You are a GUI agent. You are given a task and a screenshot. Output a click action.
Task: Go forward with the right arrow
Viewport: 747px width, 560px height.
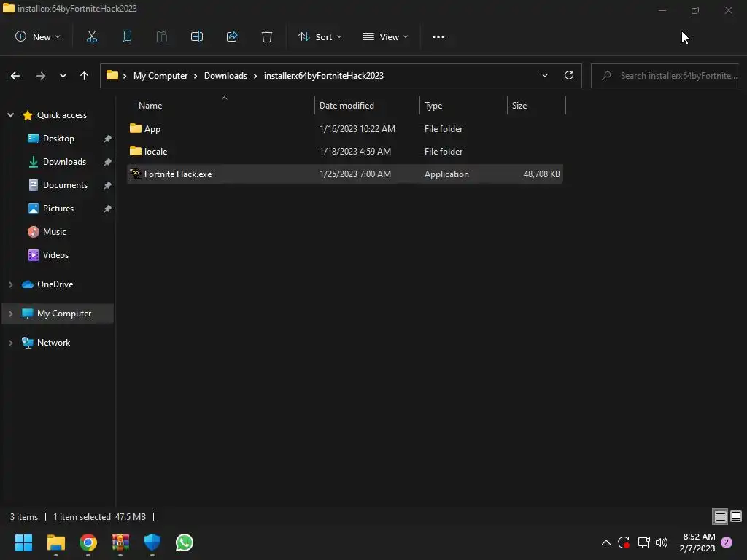coord(41,76)
